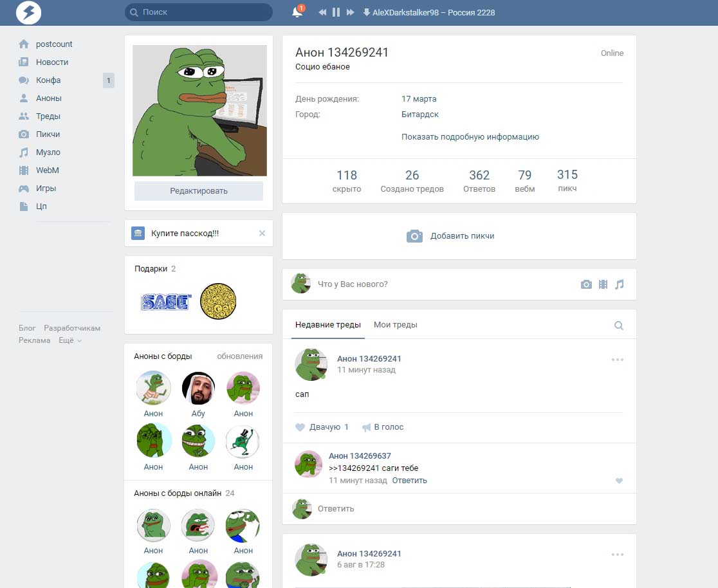The height and width of the screenshot is (588, 718).
Task: Open Аноны in the sidebar
Action: tap(40, 98)
